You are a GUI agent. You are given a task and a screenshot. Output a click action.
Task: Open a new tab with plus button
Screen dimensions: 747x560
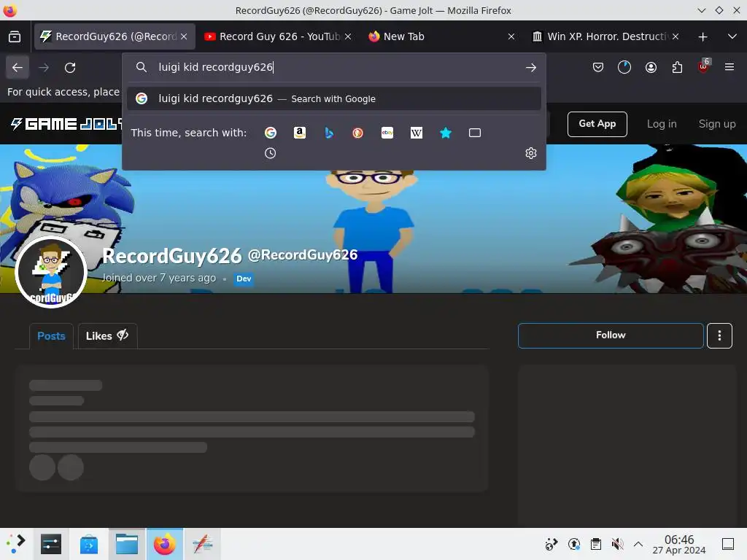point(703,36)
